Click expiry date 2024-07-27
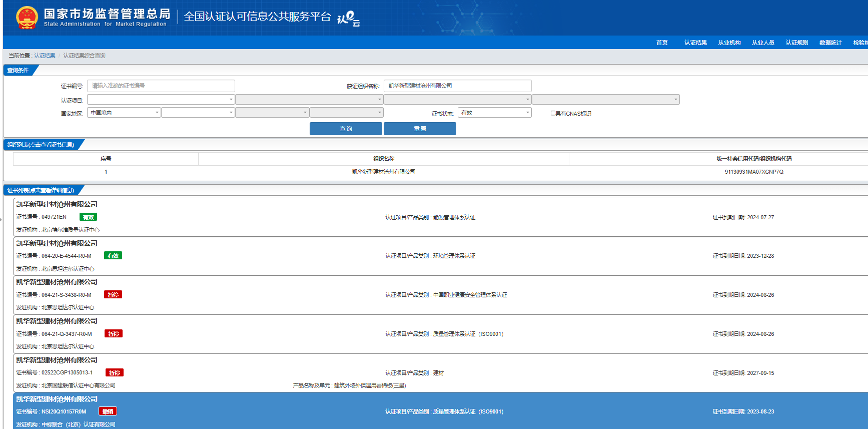The image size is (868, 429). 760,217
